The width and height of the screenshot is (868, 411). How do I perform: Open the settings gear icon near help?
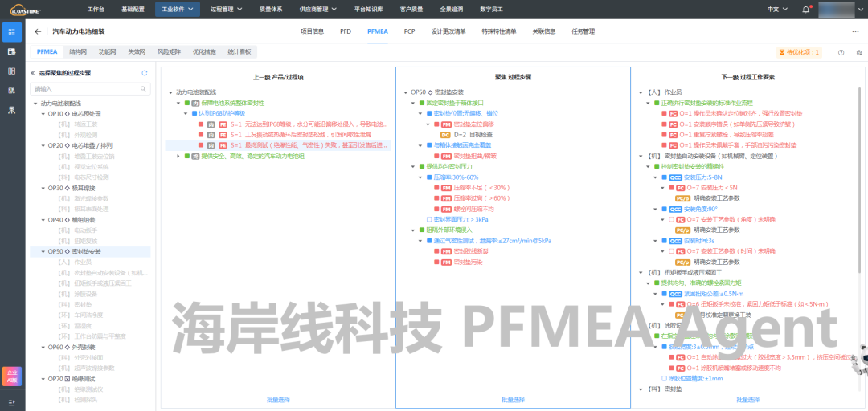[x=858, y=52]
